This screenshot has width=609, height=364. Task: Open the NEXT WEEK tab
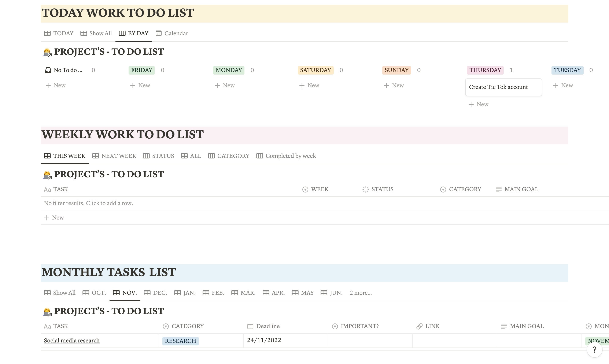click(x=114, y=156)
